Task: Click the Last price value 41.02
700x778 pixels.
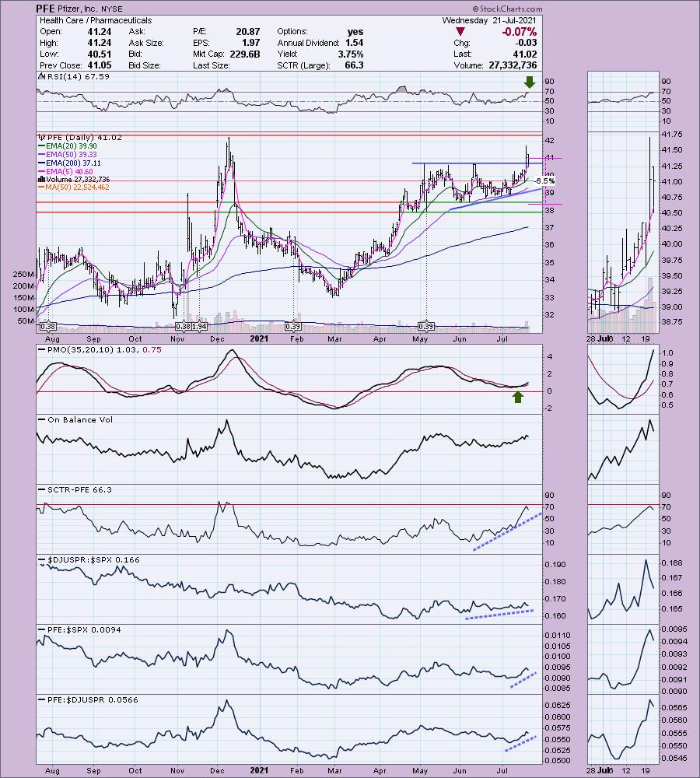Action: point(524,54)
